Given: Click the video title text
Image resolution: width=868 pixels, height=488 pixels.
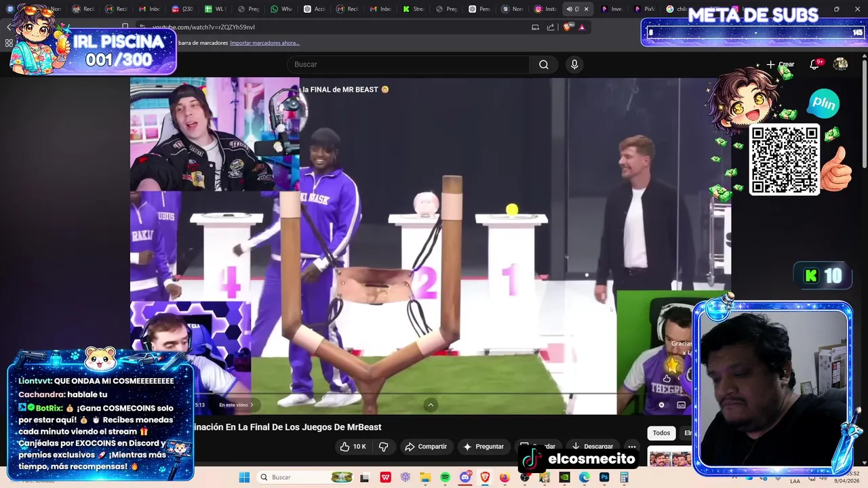Looking at the screenshot, I should (x=288, y=427).
